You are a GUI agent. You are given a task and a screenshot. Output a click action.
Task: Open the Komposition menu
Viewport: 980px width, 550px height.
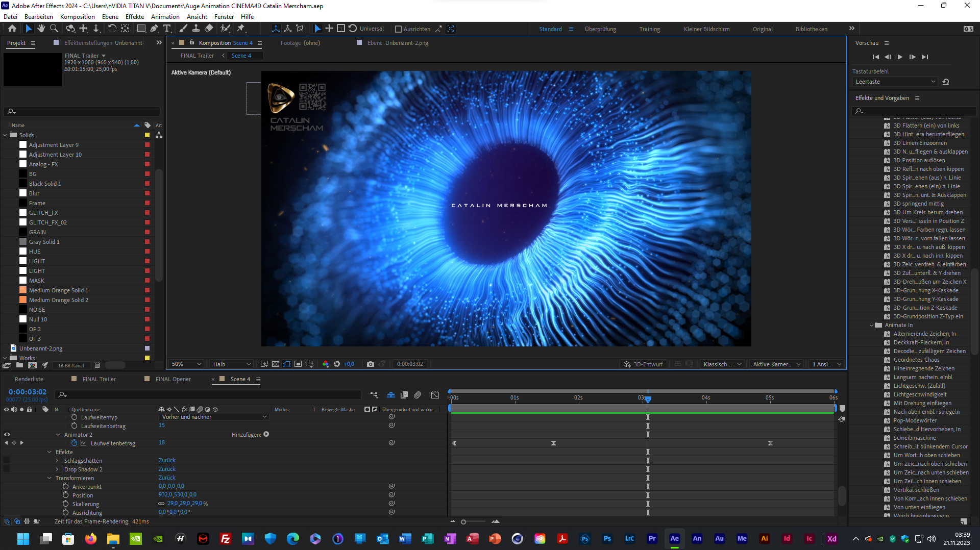pos(77,17)
